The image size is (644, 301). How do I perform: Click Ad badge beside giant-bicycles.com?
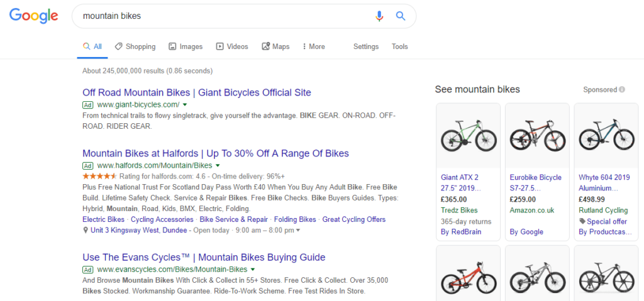pos(88,104)
